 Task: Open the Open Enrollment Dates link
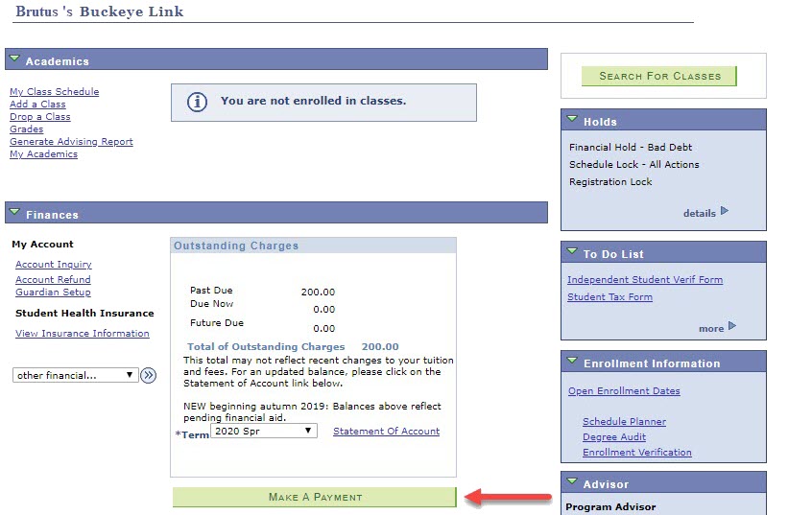[x=624, y=390]
